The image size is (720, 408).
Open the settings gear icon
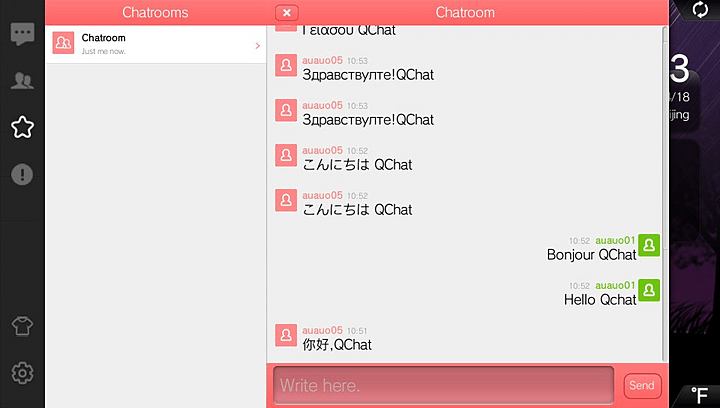tap(22, 373)
